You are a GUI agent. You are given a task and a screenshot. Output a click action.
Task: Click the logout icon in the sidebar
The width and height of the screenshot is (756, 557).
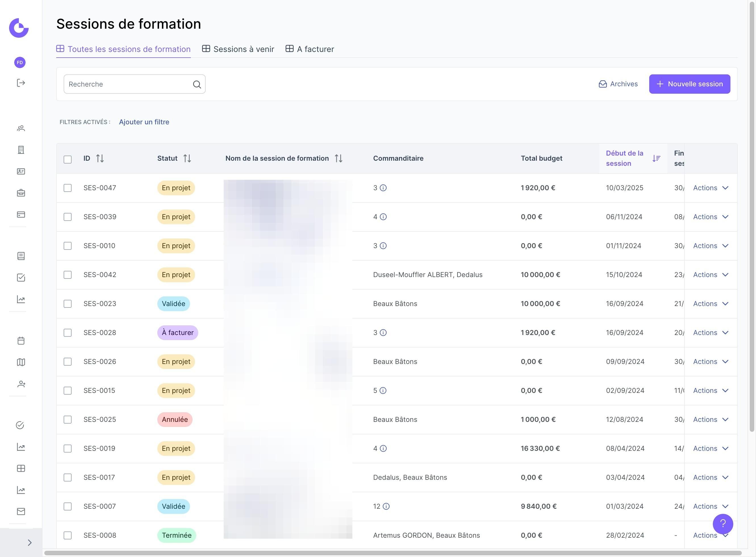tap(21, 83)
